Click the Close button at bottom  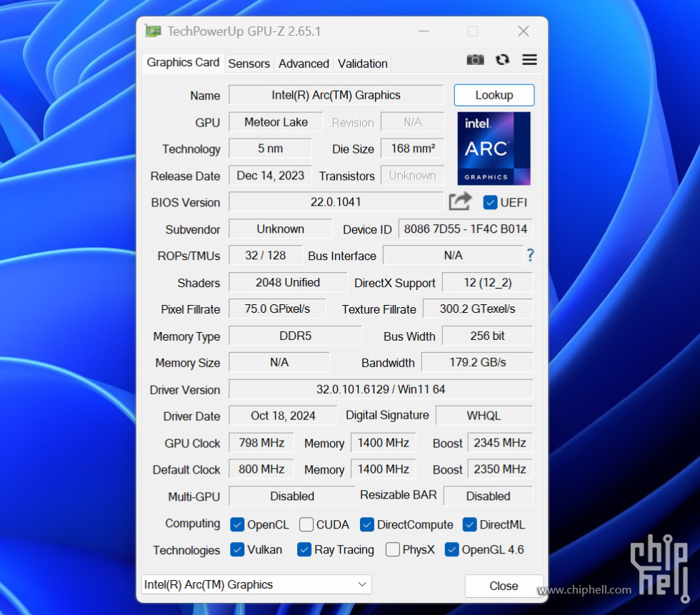point(504,586)
